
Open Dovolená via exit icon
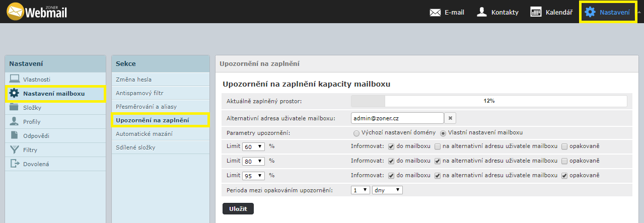tap(14, 164)
